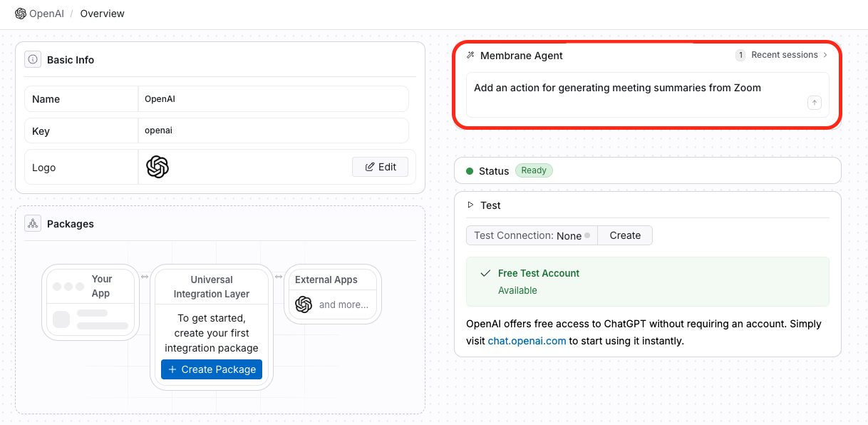This screenshot has height=425, width=868.
Task: Open Recent sessions
Action: [x=785, y=55]
